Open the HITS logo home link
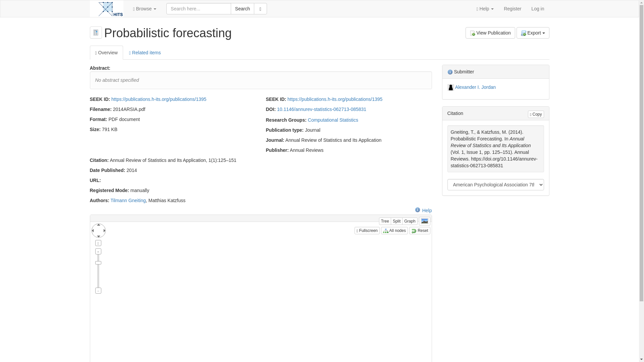This screenshot has height=362, width=644. tap(106, 9)
